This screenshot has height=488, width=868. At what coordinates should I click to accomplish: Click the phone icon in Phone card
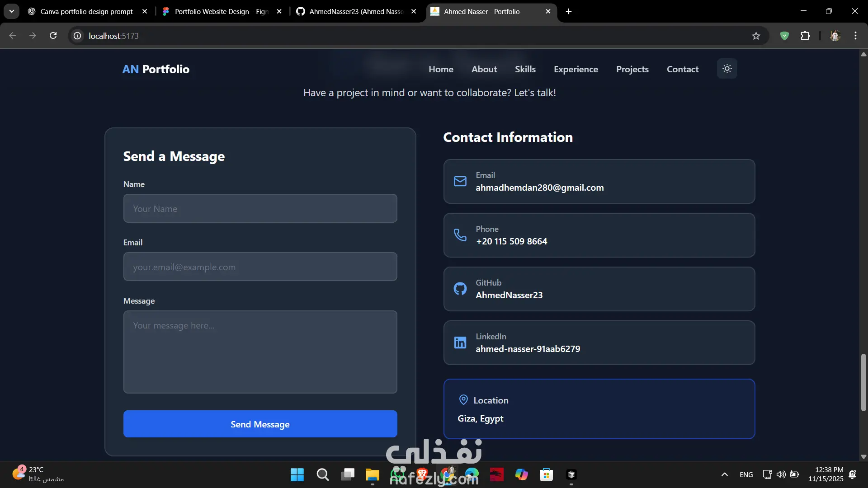click(460, 235)
